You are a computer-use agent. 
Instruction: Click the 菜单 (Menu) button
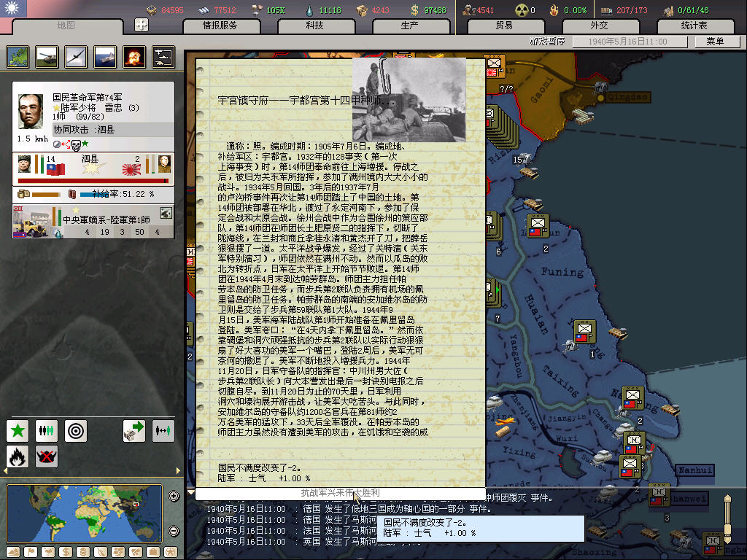(x=714, y=42)
